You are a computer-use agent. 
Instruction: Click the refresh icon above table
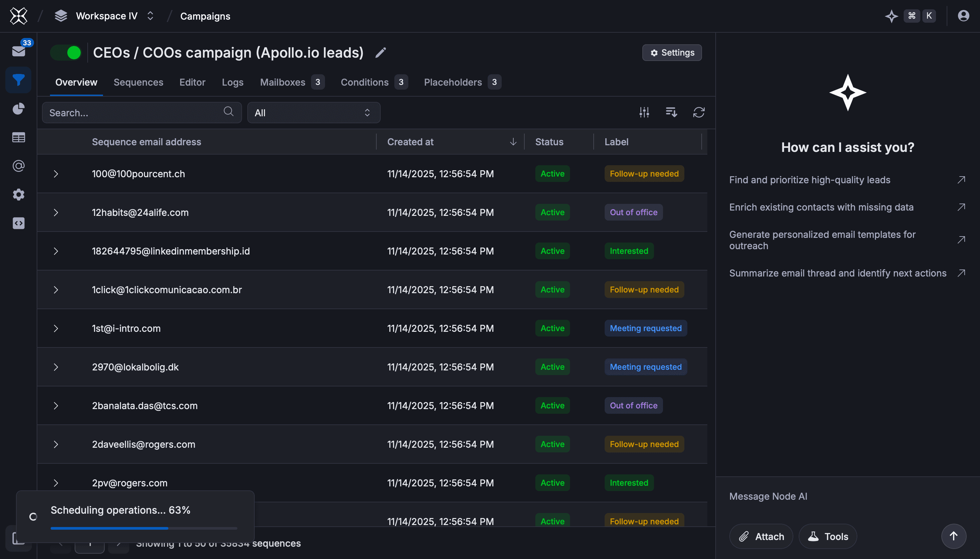[698, 112]
